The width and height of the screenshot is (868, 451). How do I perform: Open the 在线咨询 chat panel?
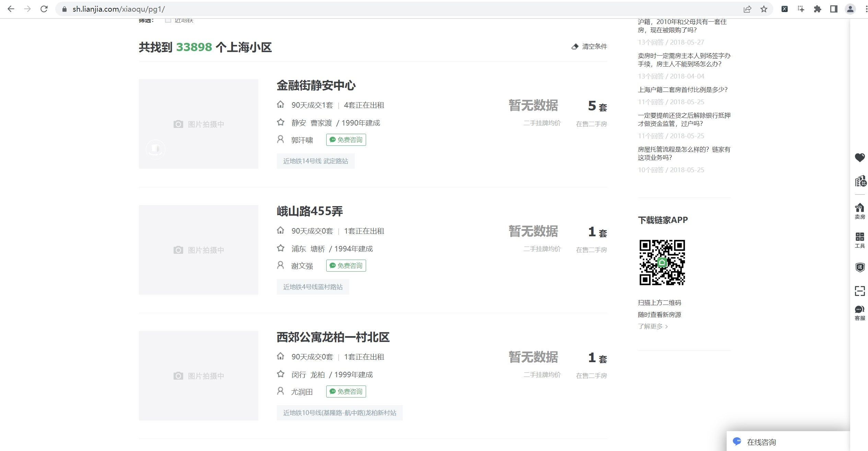[x=761, y=442]
